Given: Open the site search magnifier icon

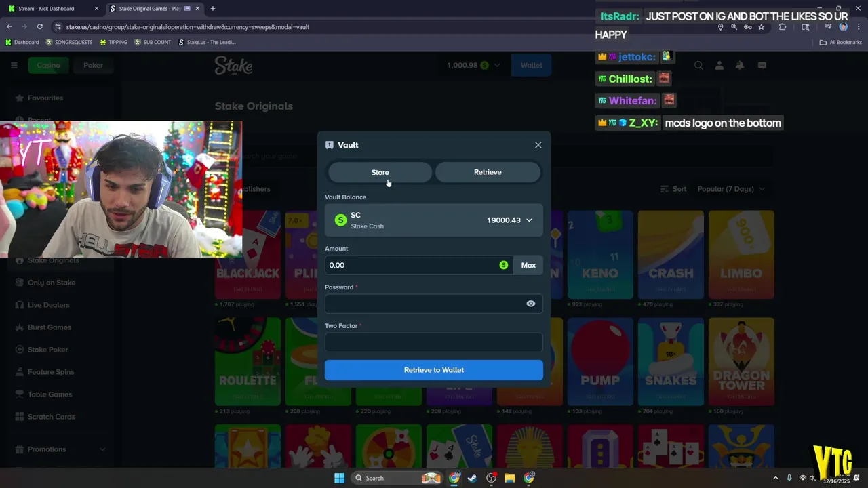Looking at the screenshot, I should (698, 65).
